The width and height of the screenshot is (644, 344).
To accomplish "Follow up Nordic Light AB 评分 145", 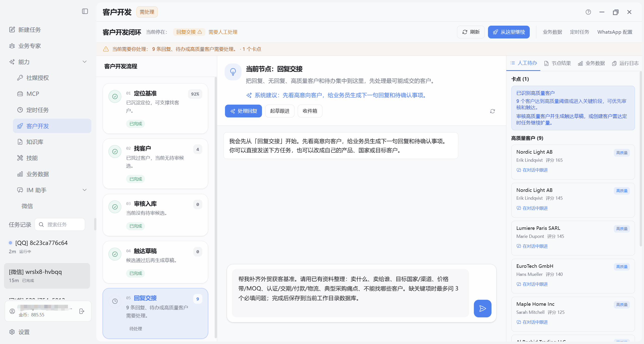I will click(x=532, y=208).
